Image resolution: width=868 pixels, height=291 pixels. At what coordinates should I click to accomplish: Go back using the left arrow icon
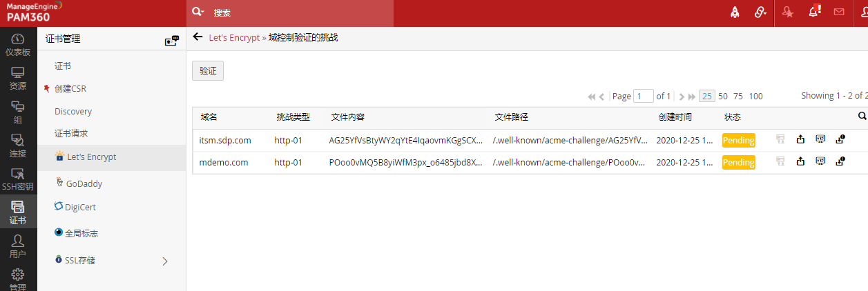tap(198, 37)
